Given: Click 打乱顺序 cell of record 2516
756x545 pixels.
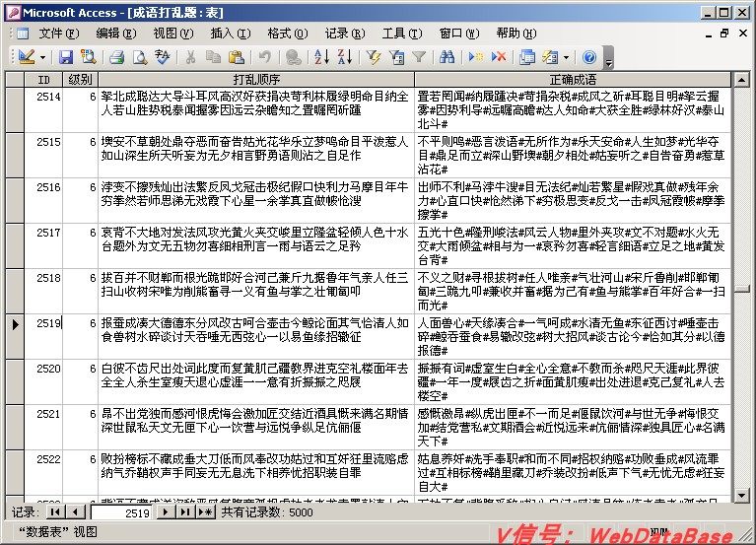Looking at the screenshot, I should tap(256, 200).
